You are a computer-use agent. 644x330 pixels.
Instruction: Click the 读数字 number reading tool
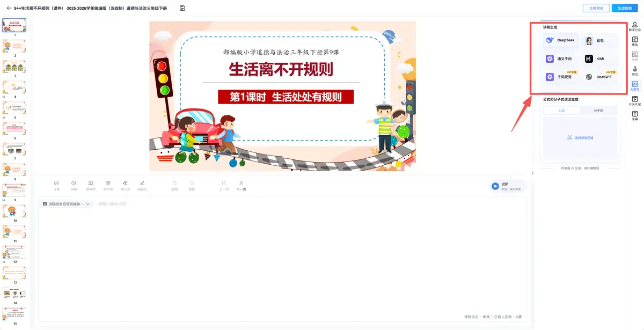91,186
